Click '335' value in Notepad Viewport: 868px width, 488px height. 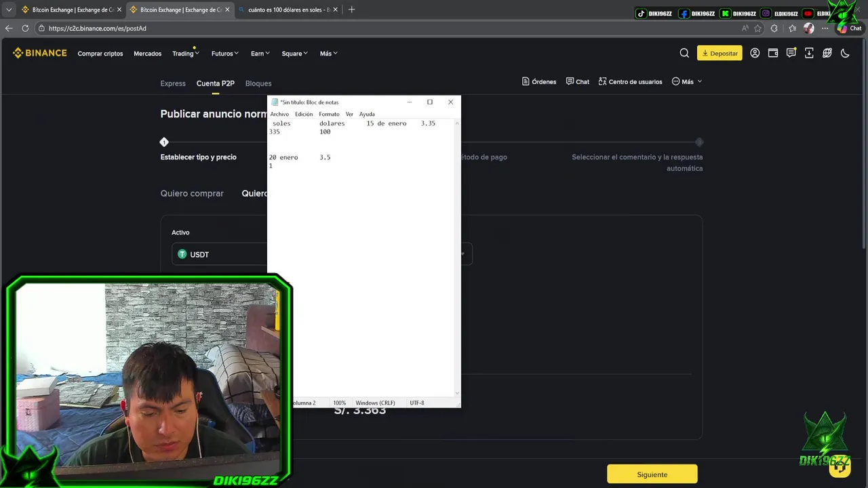point(275,131)
